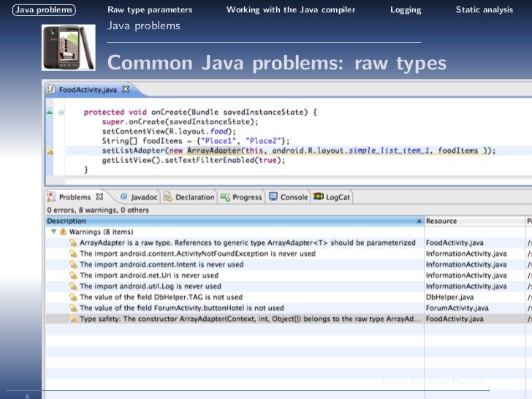
Task: Click DbHelper.java in Resource column
Action: coord(449,297)
